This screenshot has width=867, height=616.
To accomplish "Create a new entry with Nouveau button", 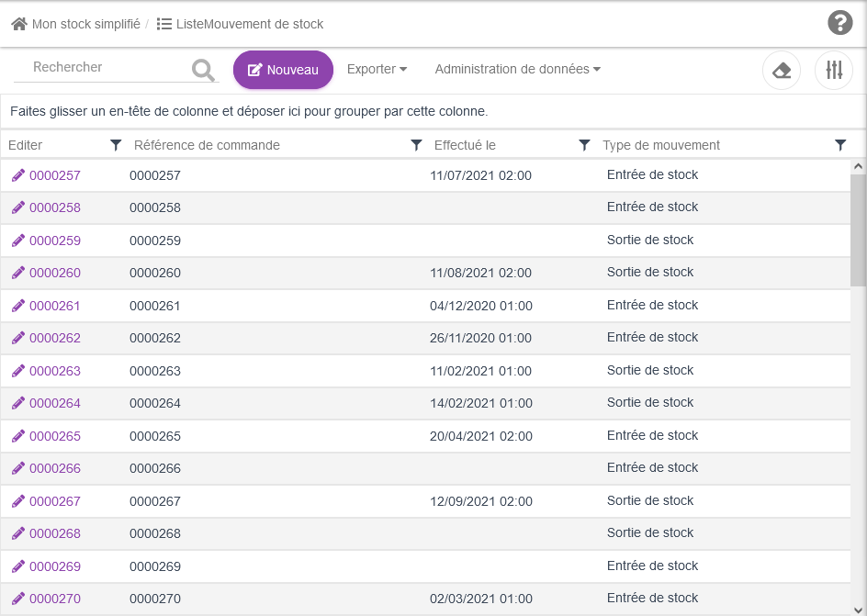I will pyautogui.click(x=283, y=70).
